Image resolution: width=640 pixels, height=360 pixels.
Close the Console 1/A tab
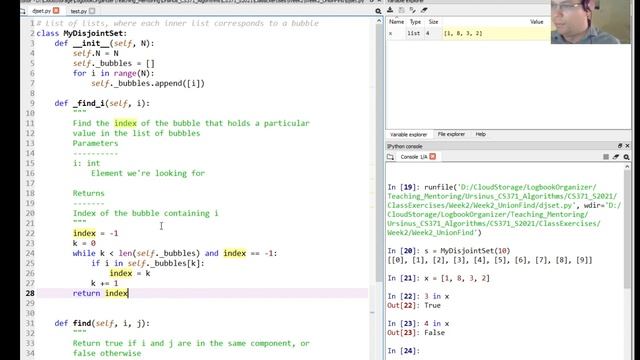(433, 157)
